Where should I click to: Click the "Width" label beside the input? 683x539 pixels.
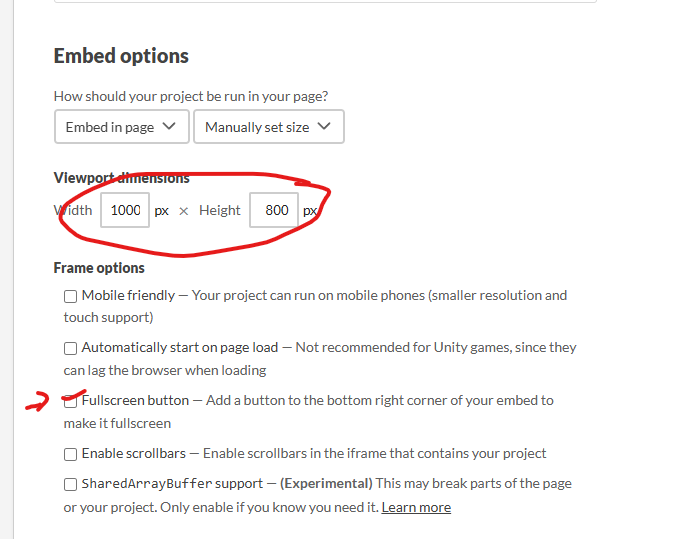(x=74, y=210)
